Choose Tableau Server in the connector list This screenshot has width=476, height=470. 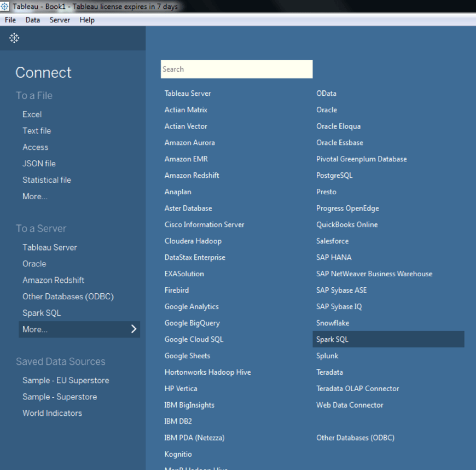(x=188, y=94)
